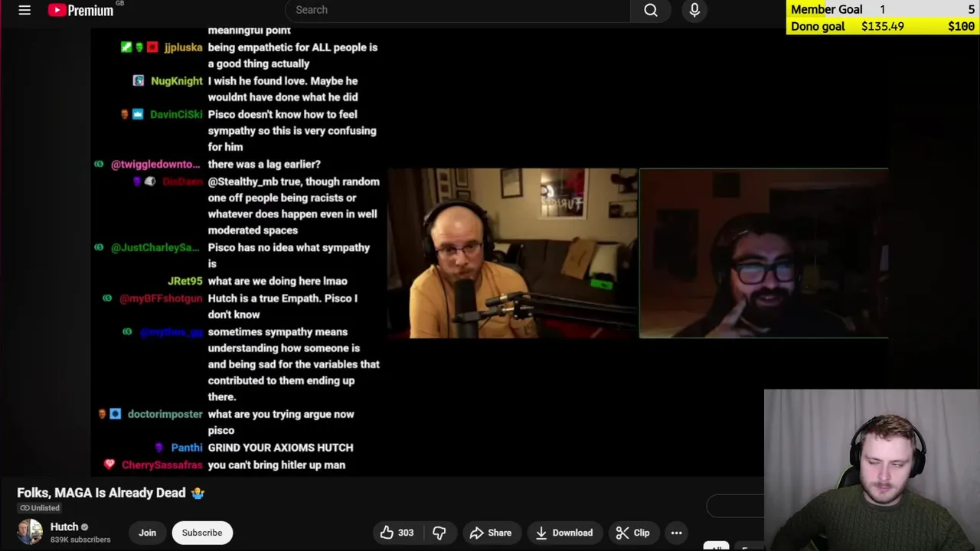The image size is (980, 551).
Task: Select chat user NugKnight
Action: click(177, 81)
